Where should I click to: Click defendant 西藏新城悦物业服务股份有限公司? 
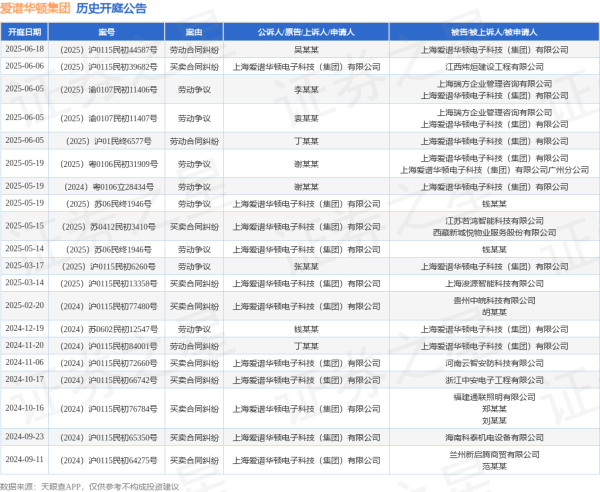pos(494,233)
